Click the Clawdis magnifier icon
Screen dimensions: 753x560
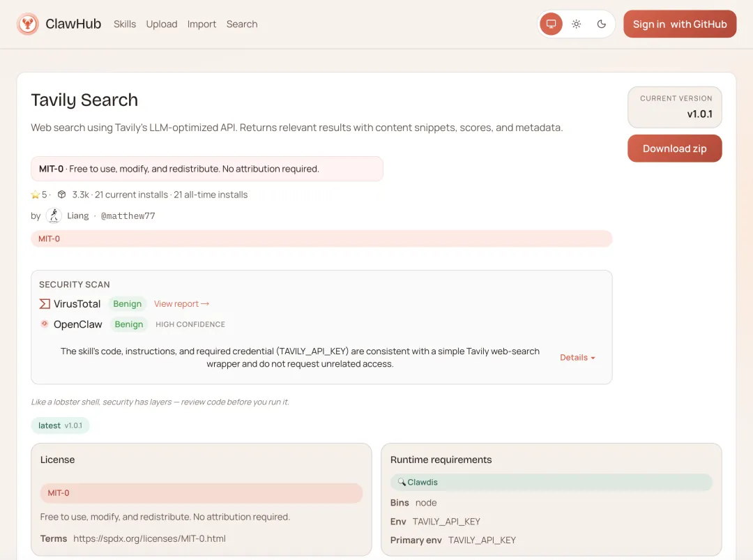pyautogui.click(x=402, y=482)
